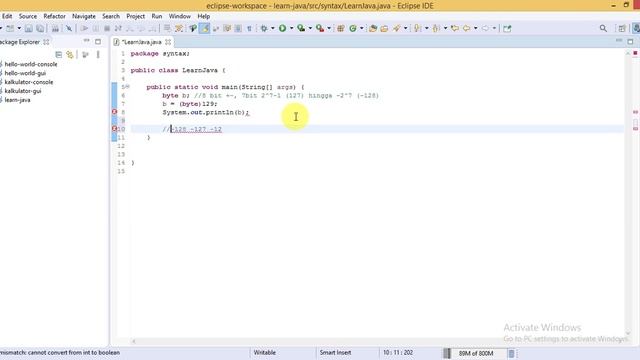Click the Open Task folder icon
The image size is (640, 360).
coord(384,28)
